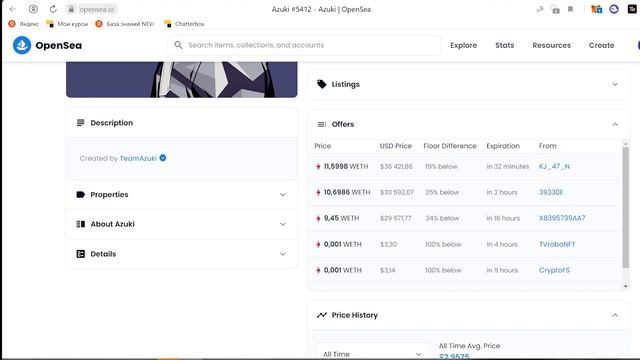Open the База знаний NEW bookmark
The height and width of the screenshot is (360, 640).
[x=124, y=24]
